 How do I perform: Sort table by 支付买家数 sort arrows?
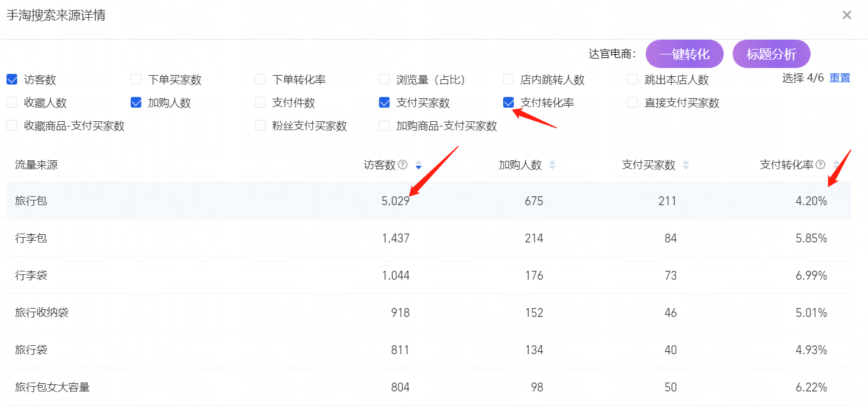686,165
